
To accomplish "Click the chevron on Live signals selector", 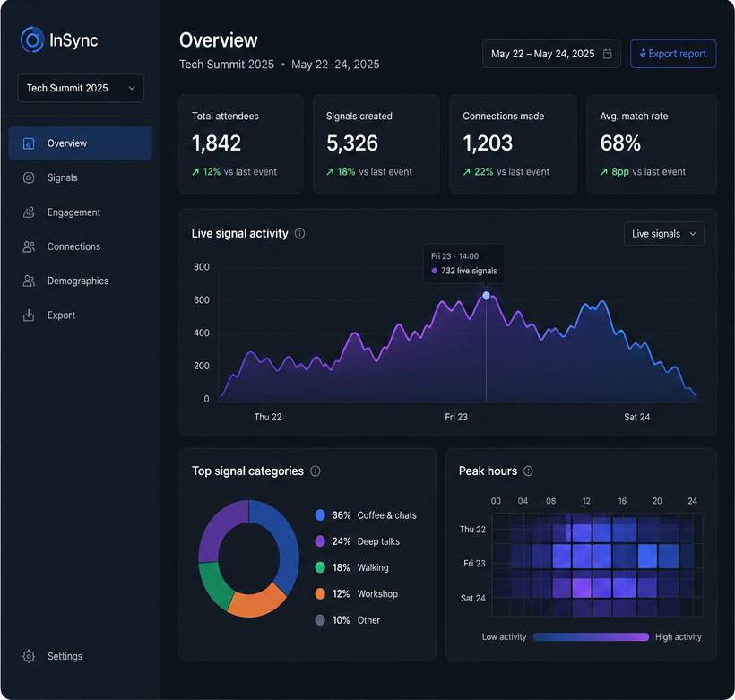I will click(x=693, y=234).
